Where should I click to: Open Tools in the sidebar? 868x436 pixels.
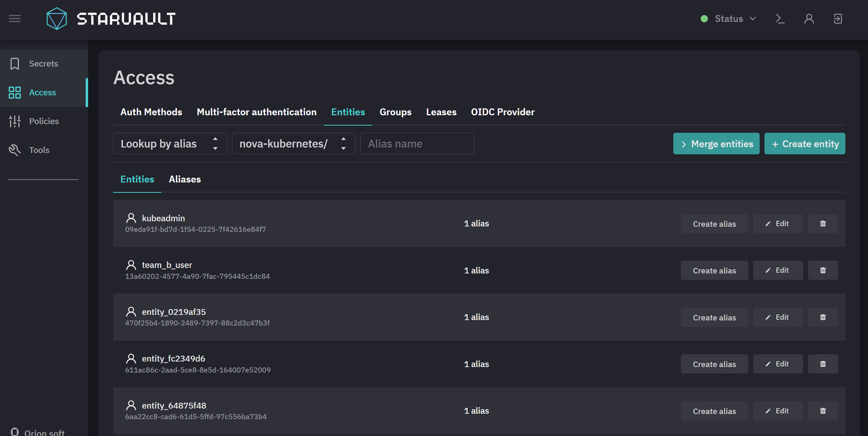[44, 150]
